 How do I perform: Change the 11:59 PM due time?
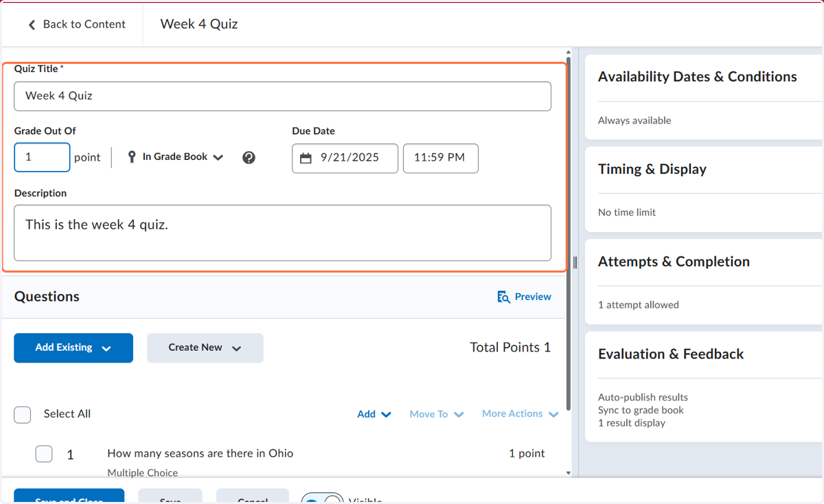point(440,158)
